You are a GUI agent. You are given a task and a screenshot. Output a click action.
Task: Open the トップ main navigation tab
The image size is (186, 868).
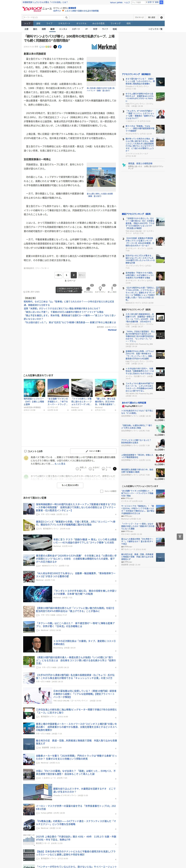point(27,24)
